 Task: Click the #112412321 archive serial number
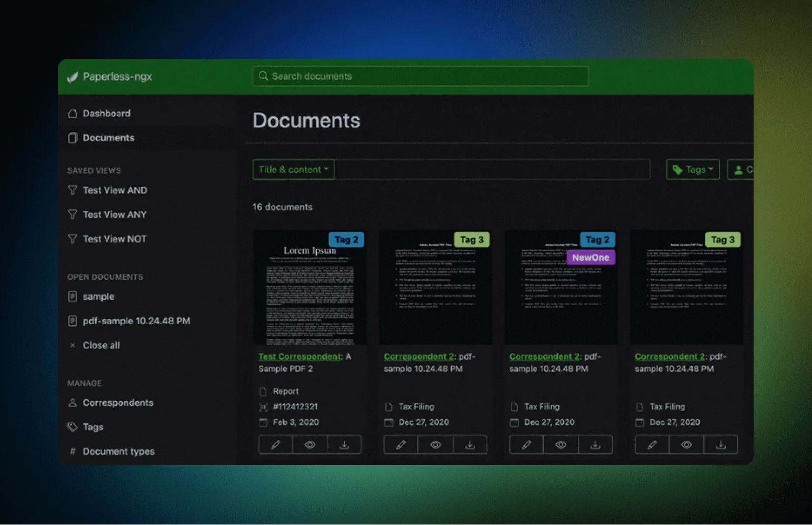coord(295,407)
